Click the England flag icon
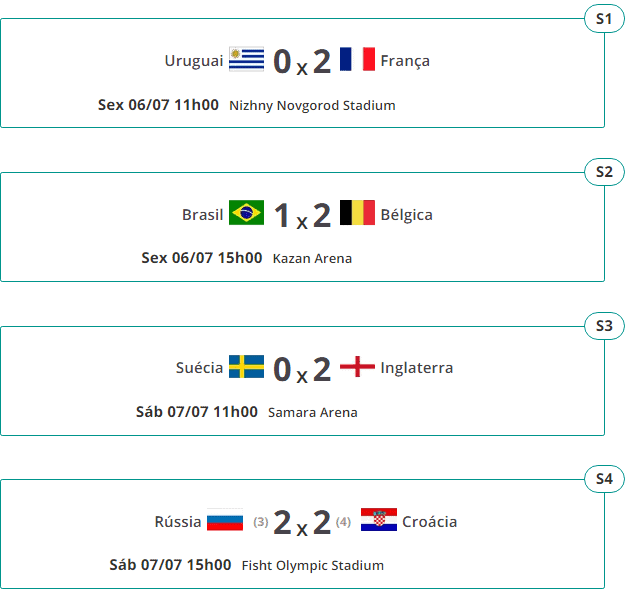Image resolution: width=627 pixels, height=590 pixels. pos(357,367)
